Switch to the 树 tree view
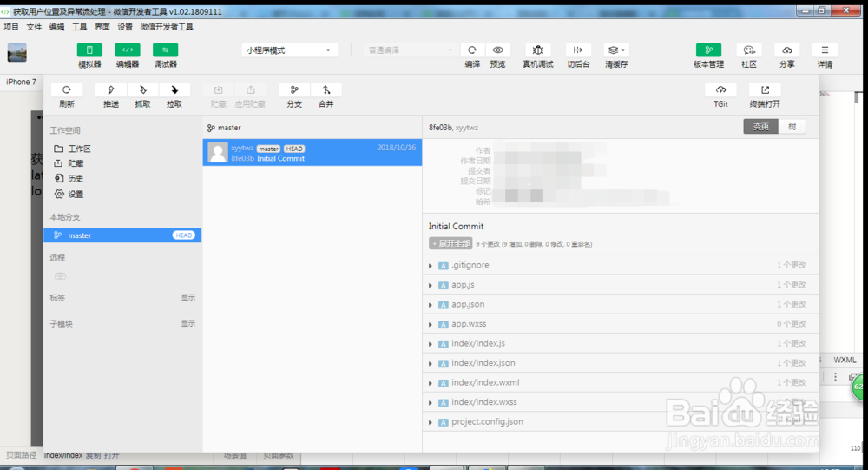 pos(792,127)
